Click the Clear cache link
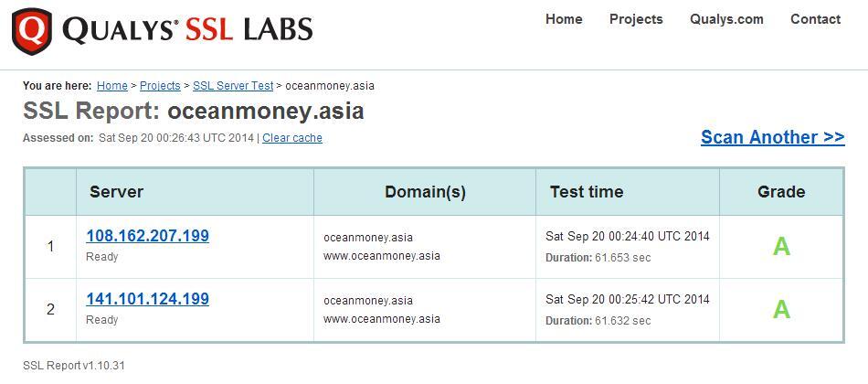The width and height of the screenshot is (868, 384). point(292,138)
